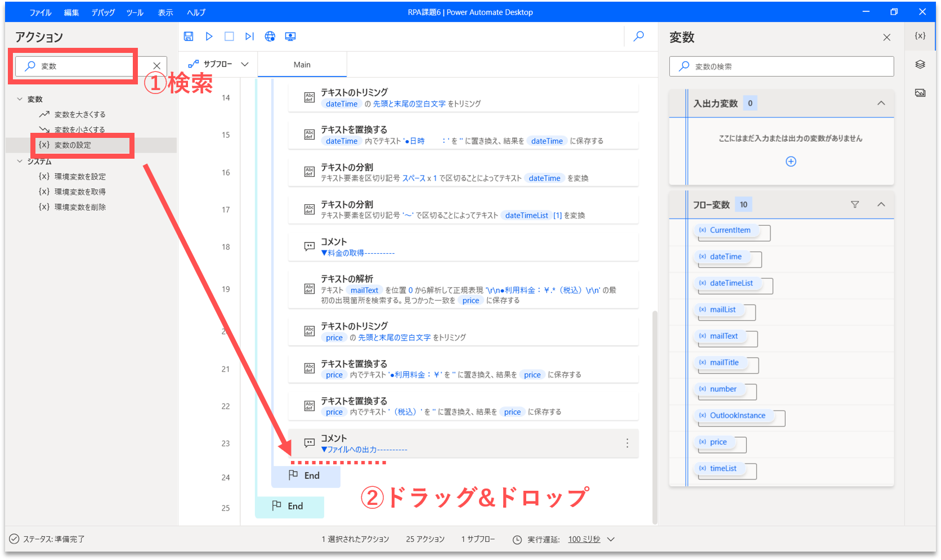This screenshot has height=560, width=941.
Task: Open the Web recorder globe icon
Action: [x=270, y=37]
